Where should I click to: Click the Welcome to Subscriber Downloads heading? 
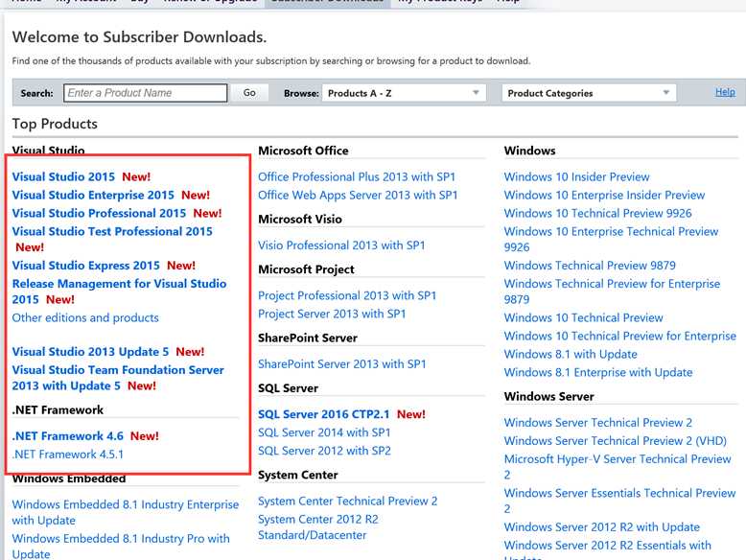(139, 37)
